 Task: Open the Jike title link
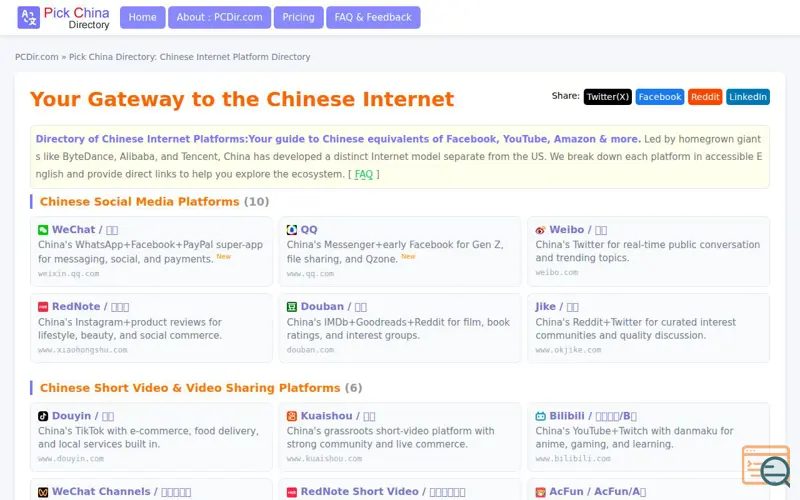click(x=557, y=307)
